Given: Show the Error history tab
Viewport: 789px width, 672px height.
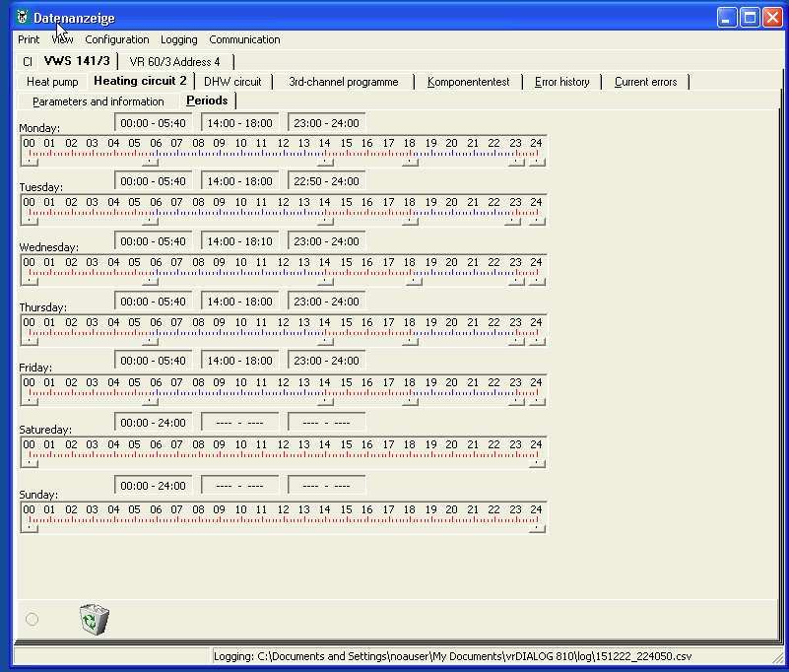Looking at the screenshot, I should point(561,82).
